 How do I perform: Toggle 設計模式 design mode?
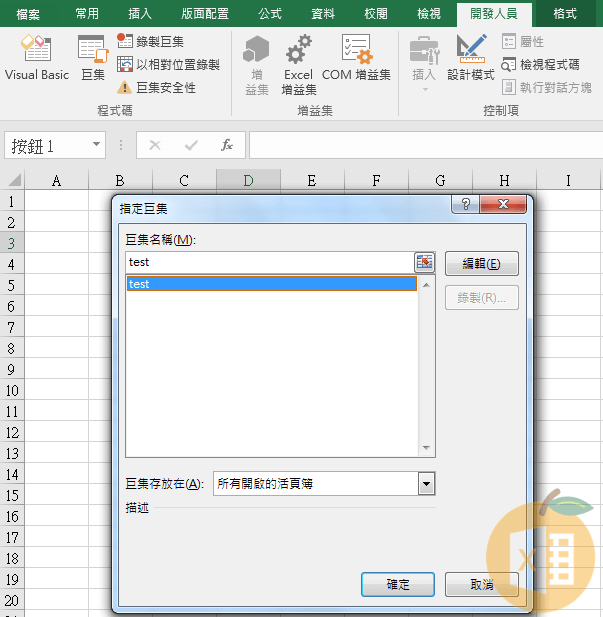point(470,57)
